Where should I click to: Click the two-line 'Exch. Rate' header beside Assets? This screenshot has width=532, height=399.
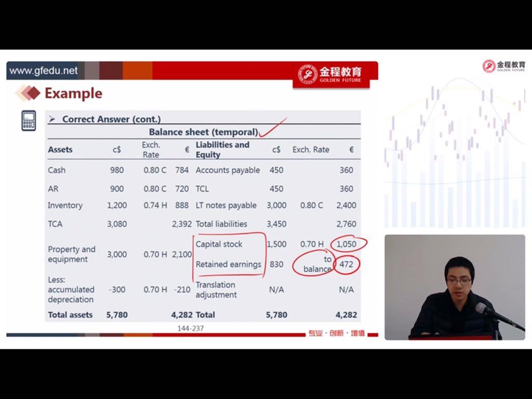[x=151, y=150]
